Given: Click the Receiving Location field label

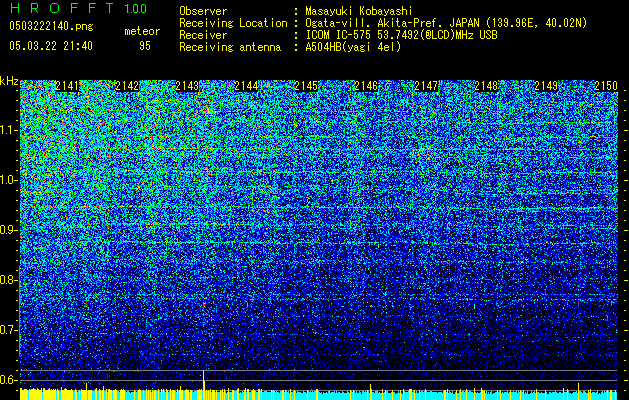Looking at the screenshot, I should point(230,22).
